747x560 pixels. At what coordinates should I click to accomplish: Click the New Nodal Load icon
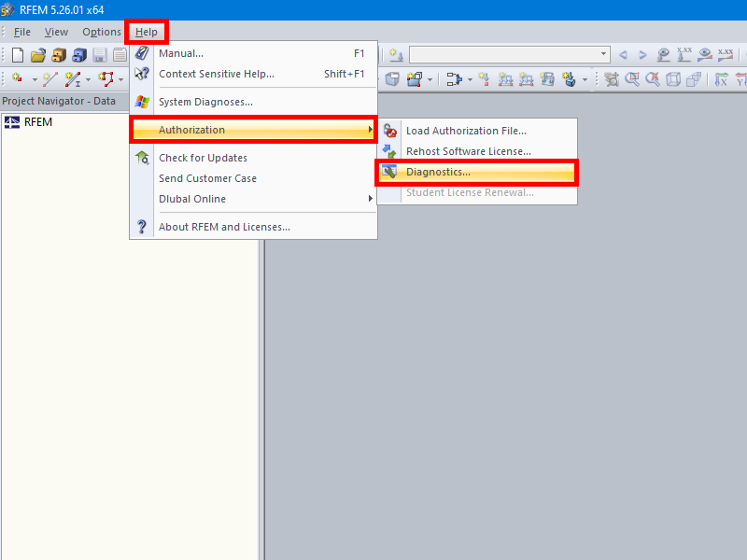click(x=484, y=79)
